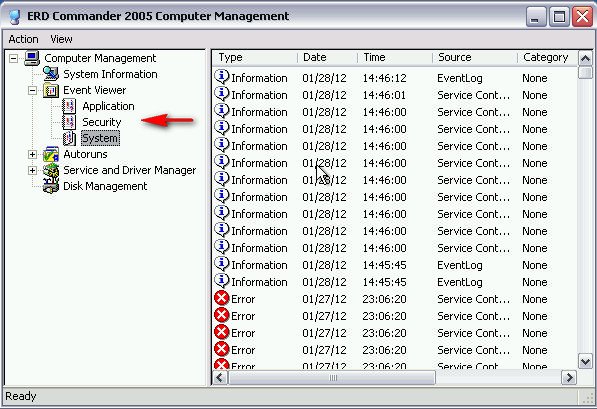This screenshot has height=409, width=597.
Task: Click the Service and Driver Manager icon
Action: click(x=51, y=170)
